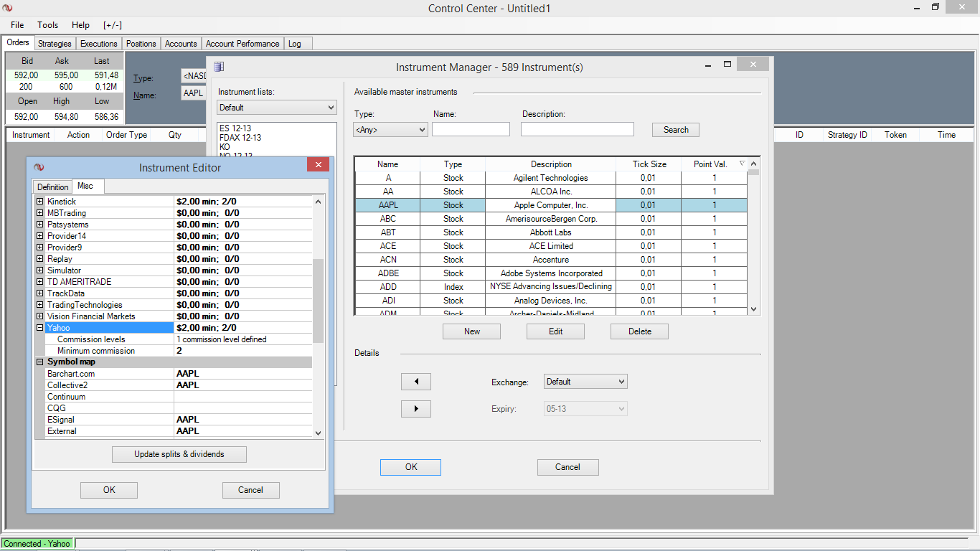Collapse the Symbol map section

[40, 362]
